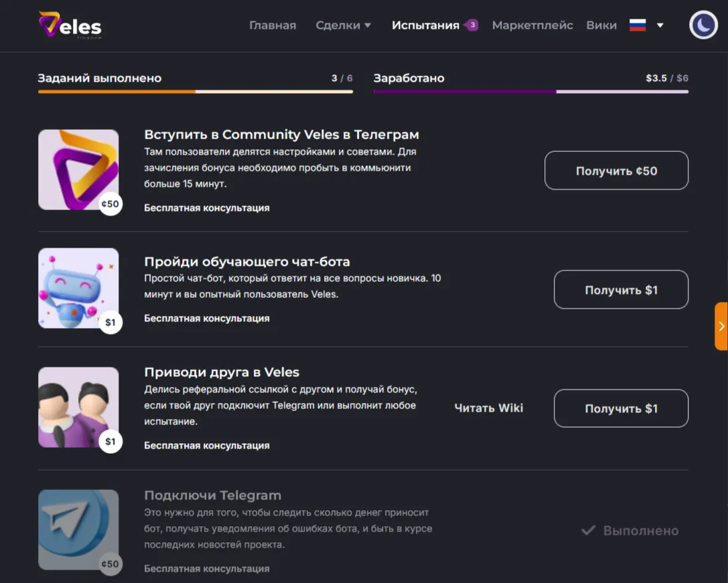
Task: Navigate to Маркетплейс
Action: coord(532,25)
